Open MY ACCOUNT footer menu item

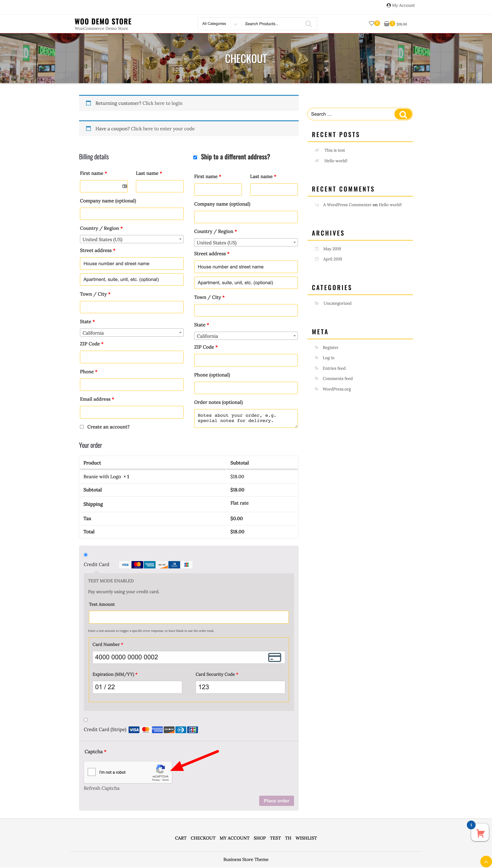(x=235, y=838)
